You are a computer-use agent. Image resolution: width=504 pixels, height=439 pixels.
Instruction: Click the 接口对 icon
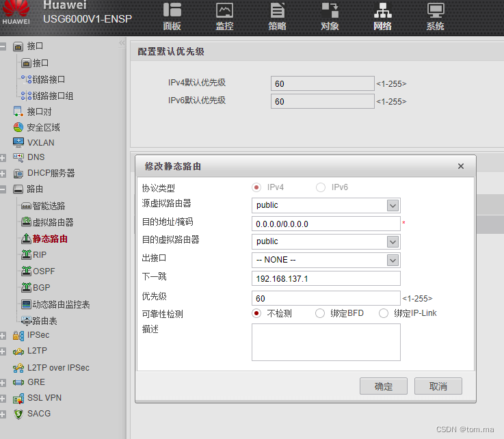18,111
